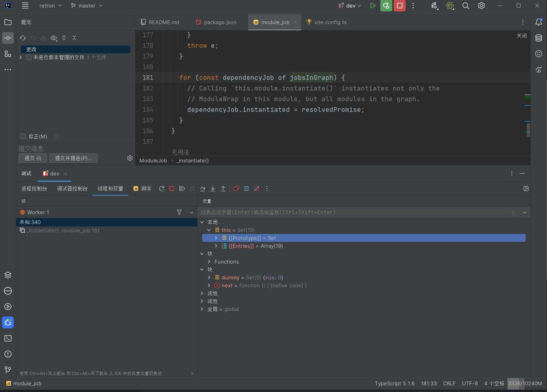Screen dimensions: 547x392
Task: Open the Terminal tool window
Action: pos(8,338)
